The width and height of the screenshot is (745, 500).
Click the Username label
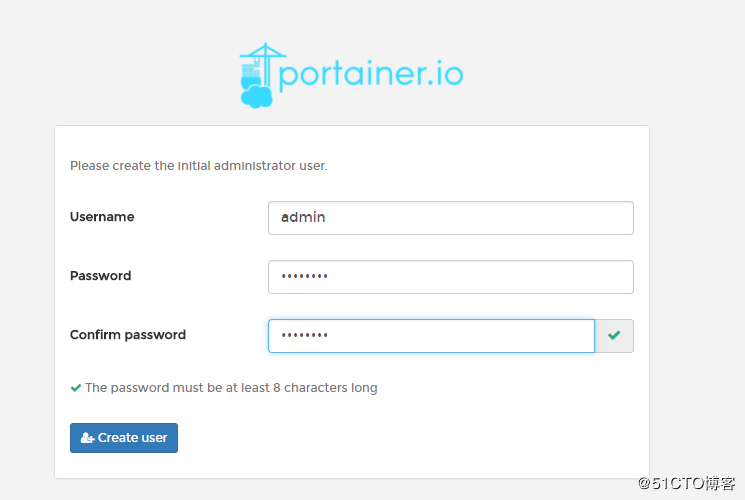(102, 217)
